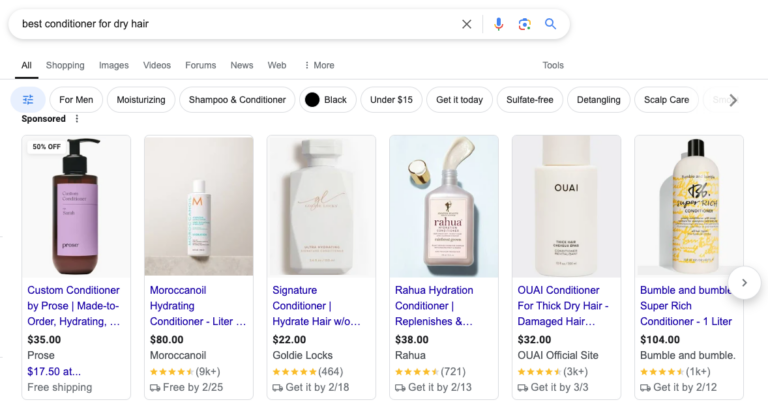Viewport: 768px width, 413px height.
Task: Advance the product carousel with the next arrow
Action: pos(744,283)
